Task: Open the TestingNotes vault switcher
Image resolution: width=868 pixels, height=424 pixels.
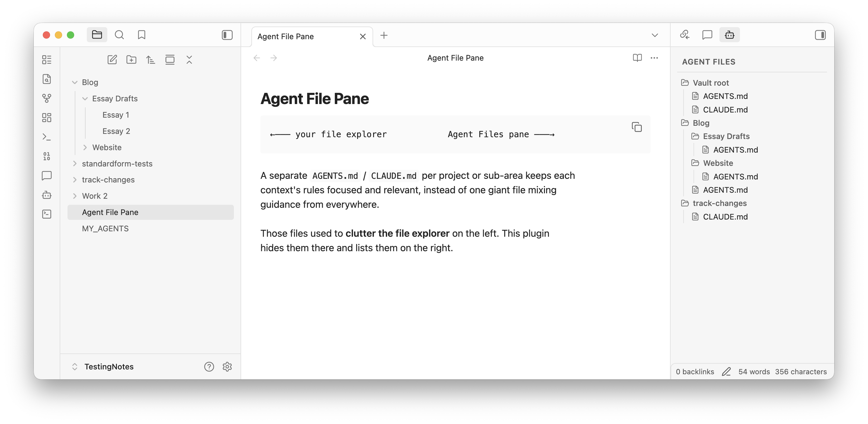Action: point(103,366)
